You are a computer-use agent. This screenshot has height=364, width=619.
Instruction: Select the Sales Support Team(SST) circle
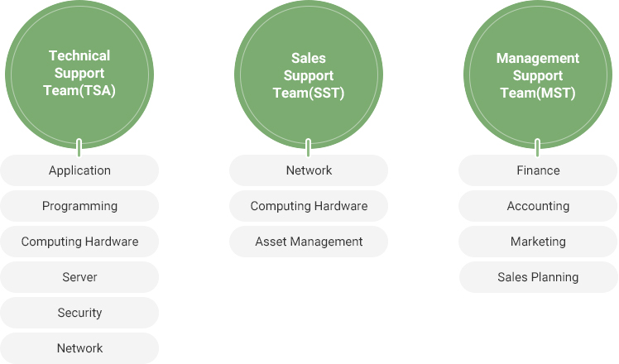(309, 74)
